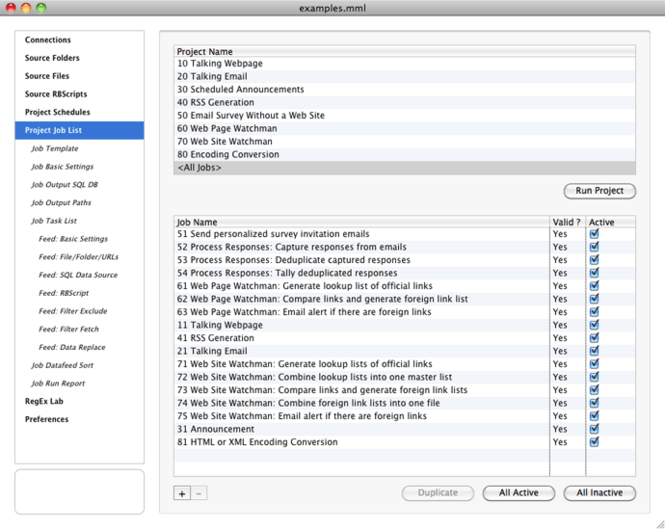Viewport: 665px width, 529px height.
Task: Open Source Files in the sidebar
Action: 79,76
